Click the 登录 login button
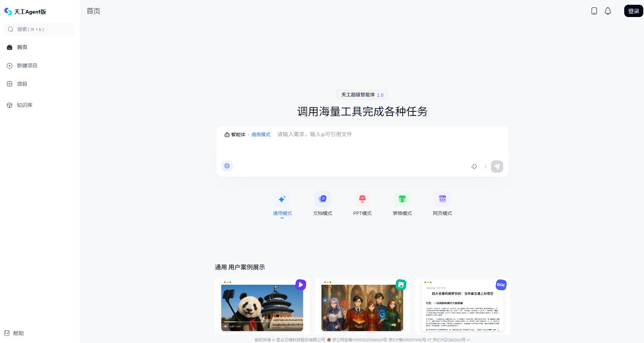The width and height of the screenshot is (644, 343). (x=633, y=11)
